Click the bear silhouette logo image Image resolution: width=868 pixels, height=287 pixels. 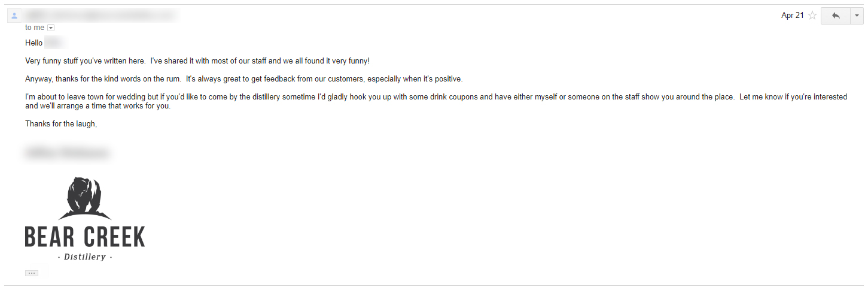84,198
